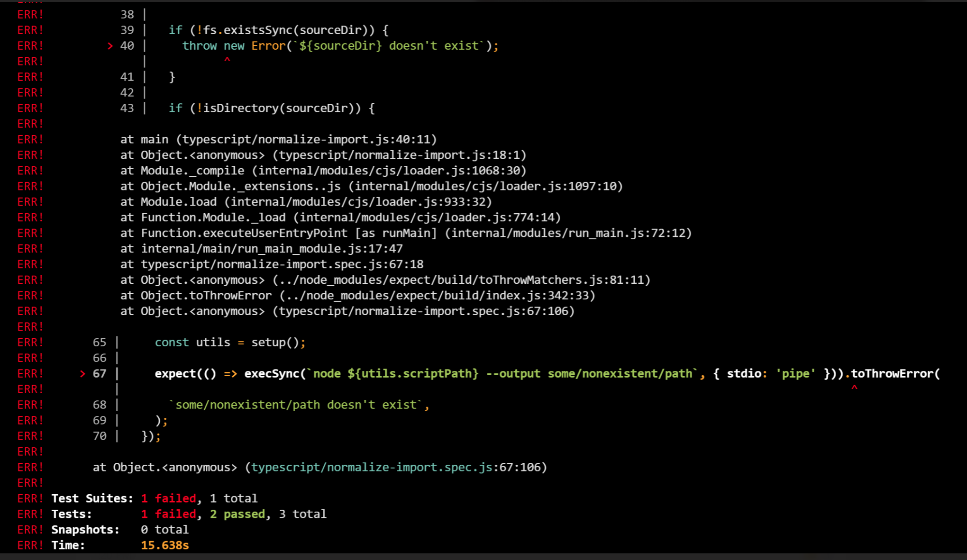Viewport: 967px width, 560px height.
Task: Click the 'Snapshots:' summary label
Action: (85, 530)
